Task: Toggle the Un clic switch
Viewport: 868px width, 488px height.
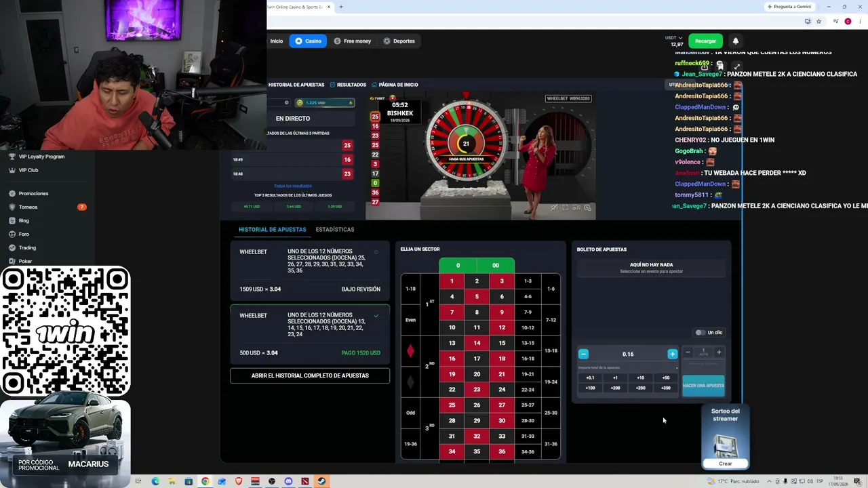Action: point(700,332)
